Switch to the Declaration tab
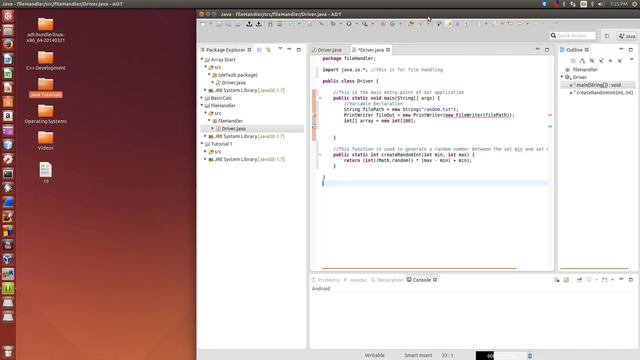The width and height of the screenshot is (640, 360). (387, 280)
